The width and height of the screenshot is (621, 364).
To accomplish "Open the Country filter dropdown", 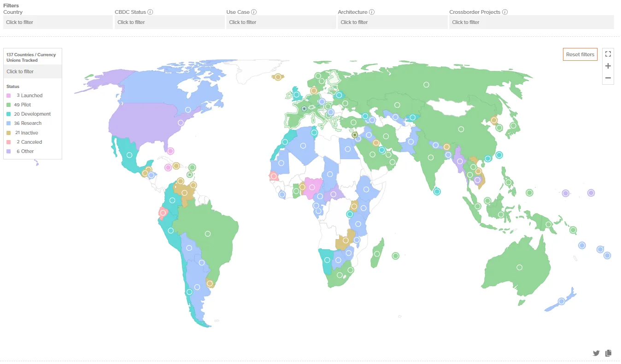I will (58, 22).
